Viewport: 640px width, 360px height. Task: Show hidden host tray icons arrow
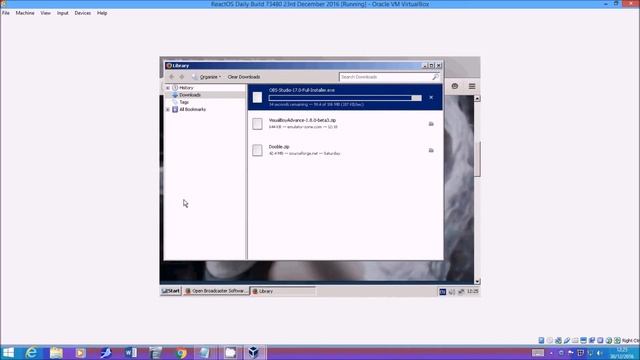tap(551, 353)
